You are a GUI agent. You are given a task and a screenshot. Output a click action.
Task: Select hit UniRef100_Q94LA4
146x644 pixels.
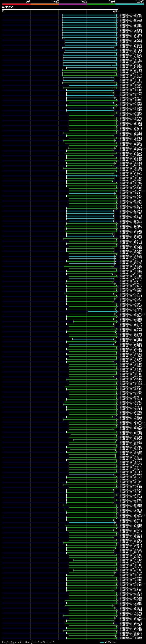[131, 48]
